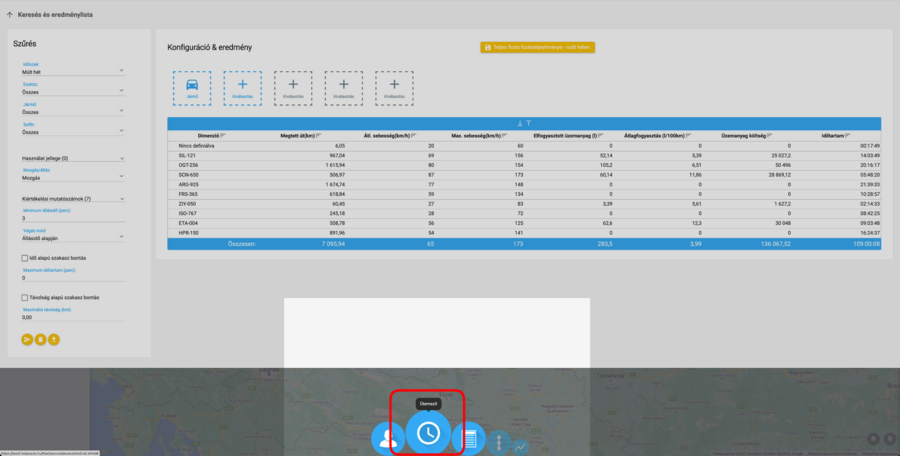Click the Jármű car dimension tile

coord(191,87)
